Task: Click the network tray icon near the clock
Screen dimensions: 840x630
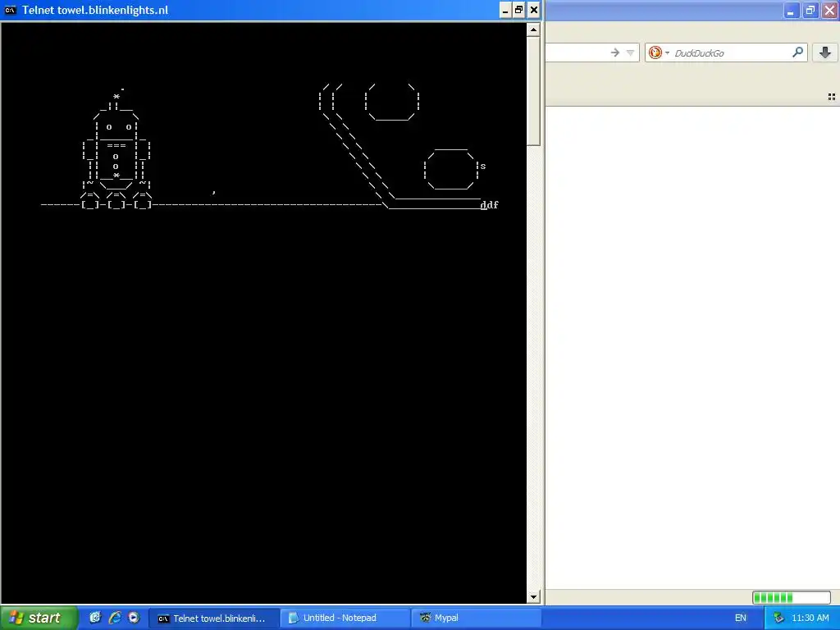Action: [x=778, y=619]
